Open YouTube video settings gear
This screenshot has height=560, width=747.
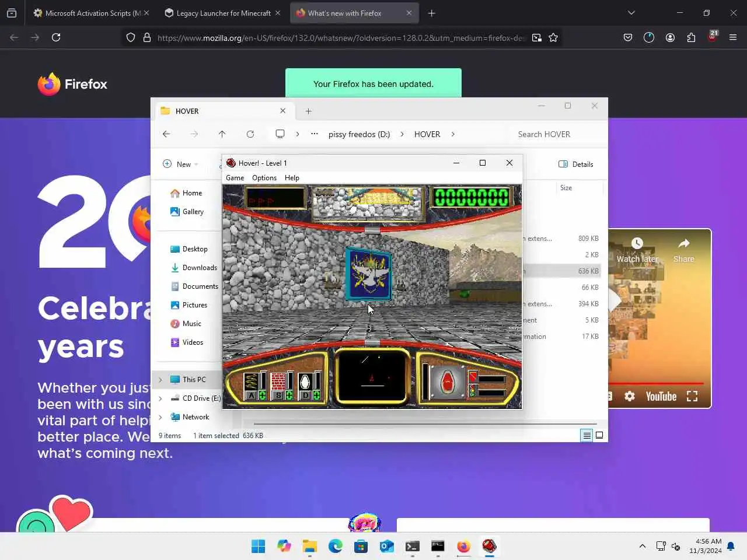click(630, 396)
